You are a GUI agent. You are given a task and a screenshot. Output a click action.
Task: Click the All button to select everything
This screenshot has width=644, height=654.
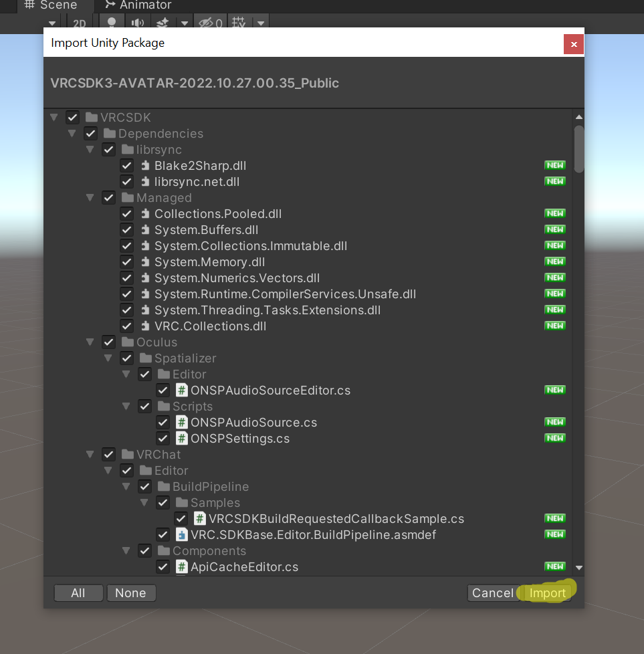[78, 592]
